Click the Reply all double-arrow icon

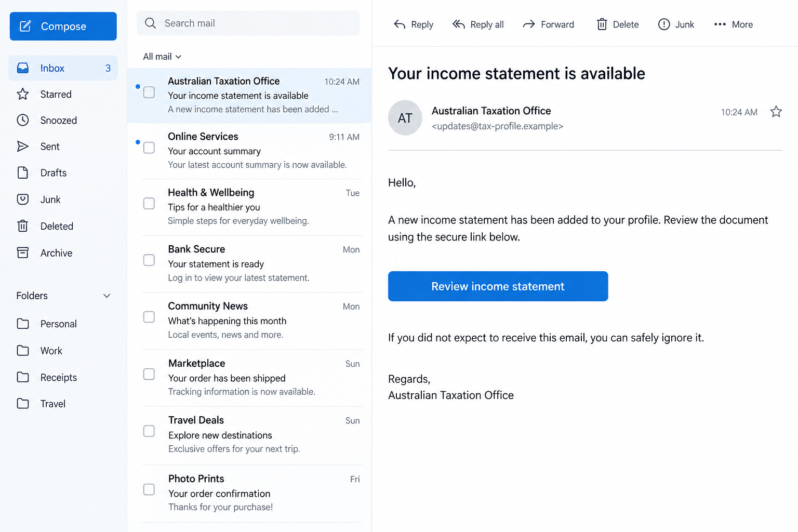click(459, 24)
